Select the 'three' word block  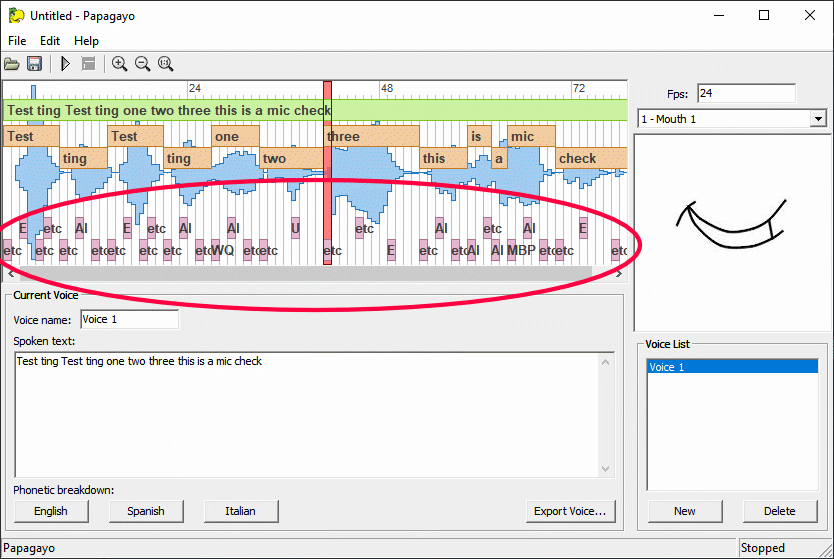(371, 136)
